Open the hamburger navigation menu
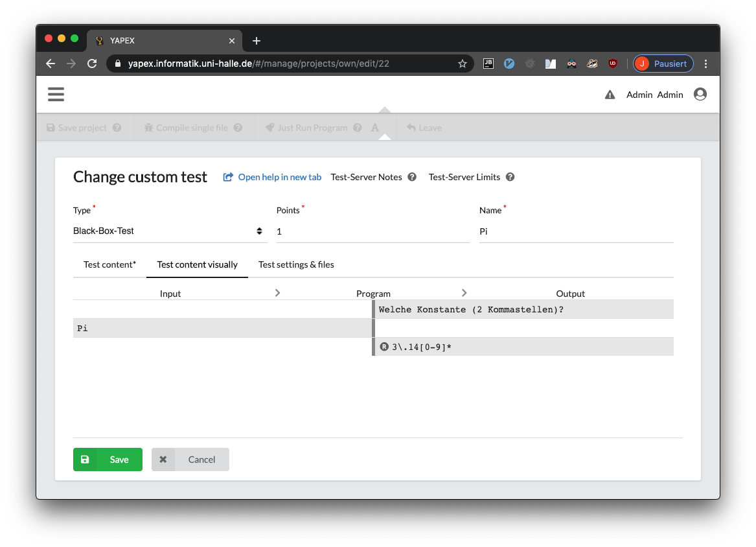The width and height of the screenshot is (756, 547). pos(56,95)
